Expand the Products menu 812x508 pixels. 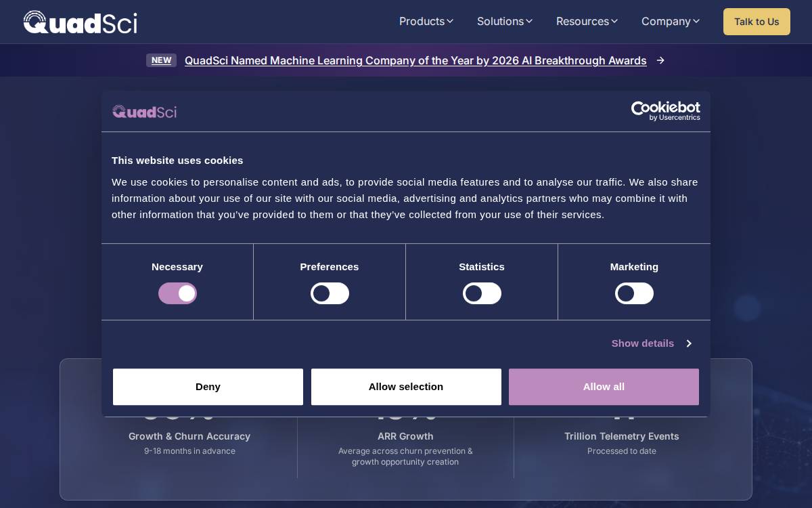pos(426,22)
